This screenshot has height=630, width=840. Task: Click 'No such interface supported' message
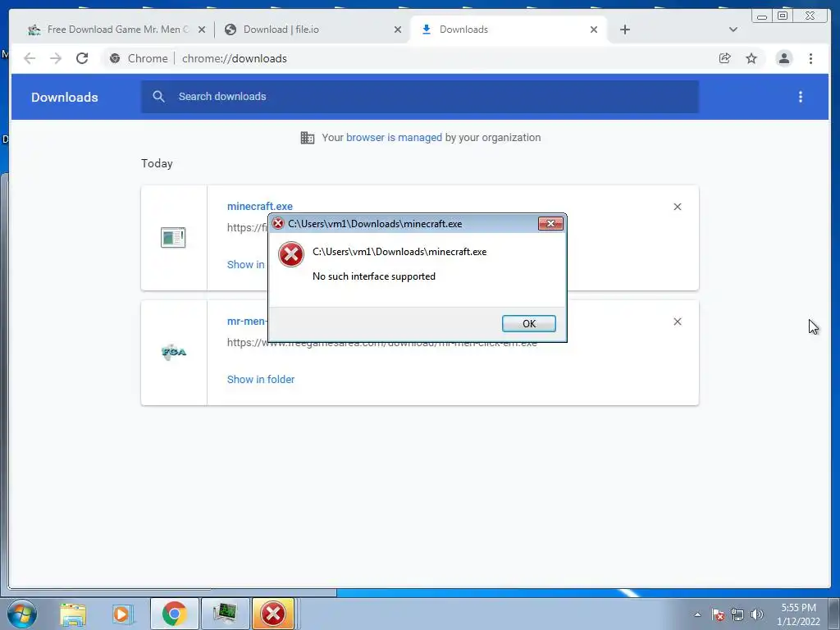(374, 276)
